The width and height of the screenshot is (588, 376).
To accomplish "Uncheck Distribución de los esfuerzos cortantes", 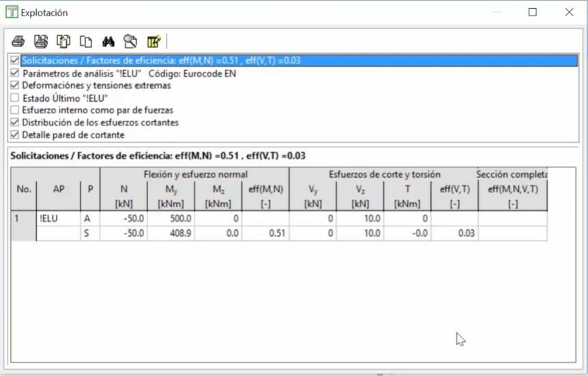I will [15, 123].
